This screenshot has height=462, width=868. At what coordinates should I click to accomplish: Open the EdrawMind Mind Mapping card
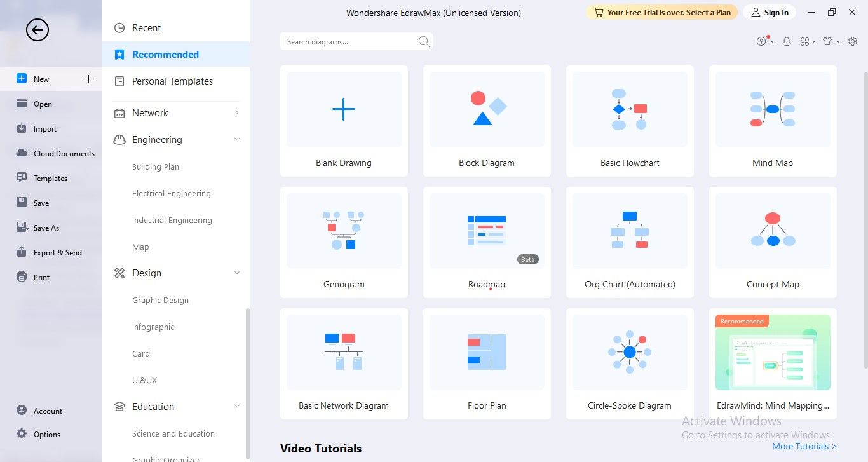[773, 363]
